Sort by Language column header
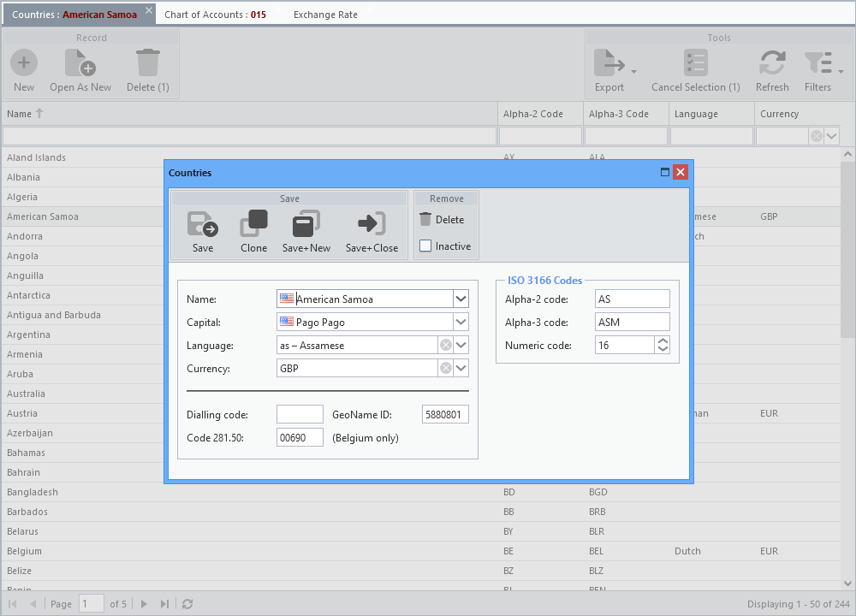The height and width of the screenshot is (616, 856). pos(712,114)
